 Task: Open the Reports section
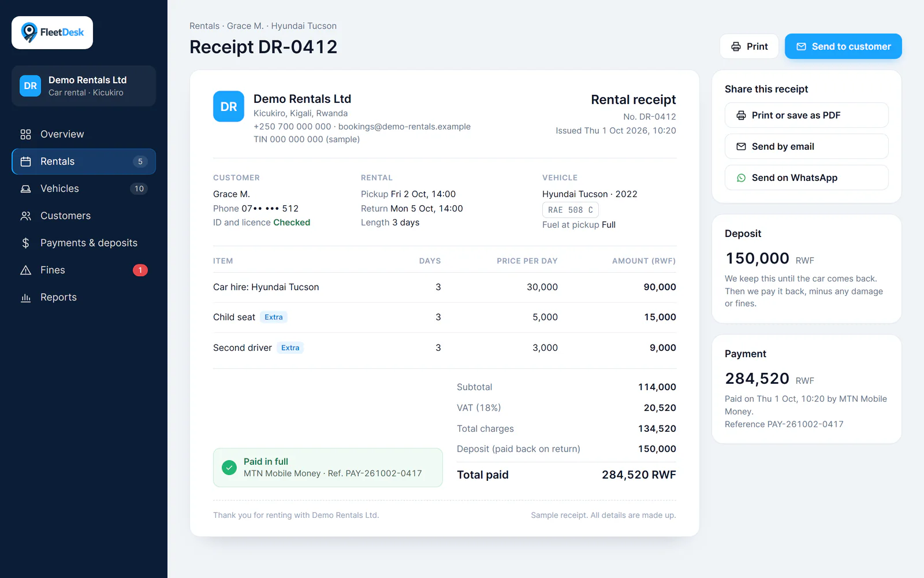coord(84,297)
